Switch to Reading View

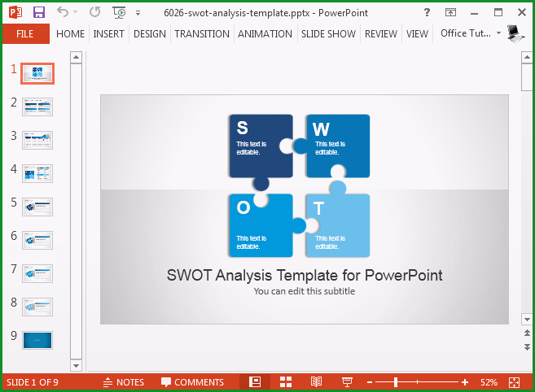click(316, 382)
